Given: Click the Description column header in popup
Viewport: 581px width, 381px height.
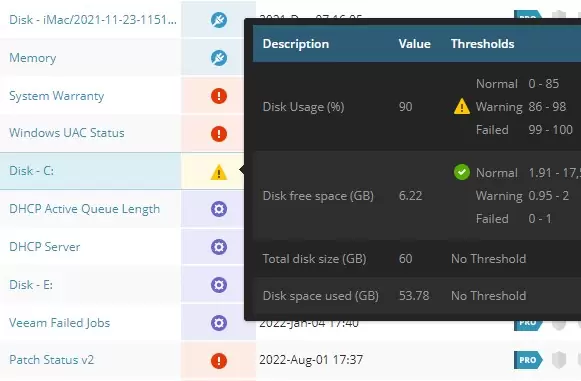Looking at the screenshot, I should [296, 44].
